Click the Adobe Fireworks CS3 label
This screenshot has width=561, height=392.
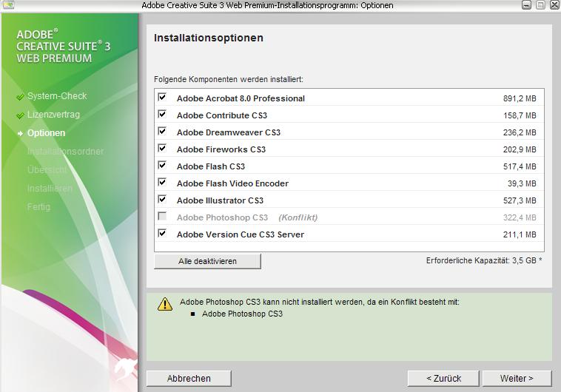pyautogui.click(x=221, y=149)
